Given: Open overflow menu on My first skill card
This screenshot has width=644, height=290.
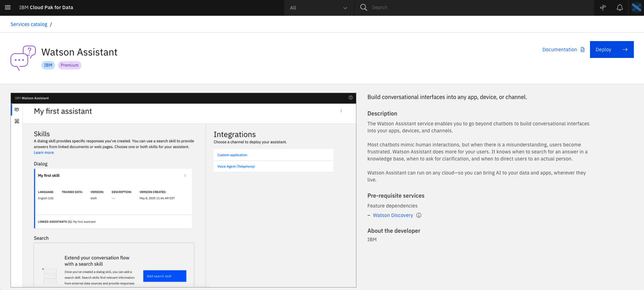Looking at the screenshot, I should click(185, 176).
